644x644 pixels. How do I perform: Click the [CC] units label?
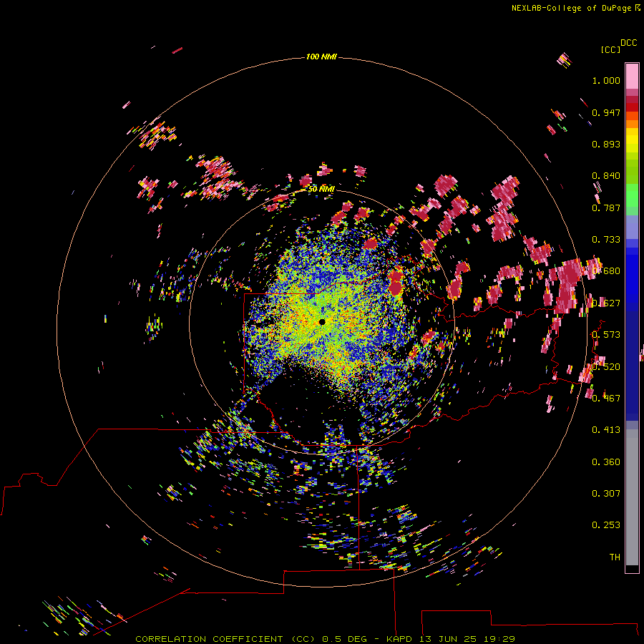pos(611,49)
